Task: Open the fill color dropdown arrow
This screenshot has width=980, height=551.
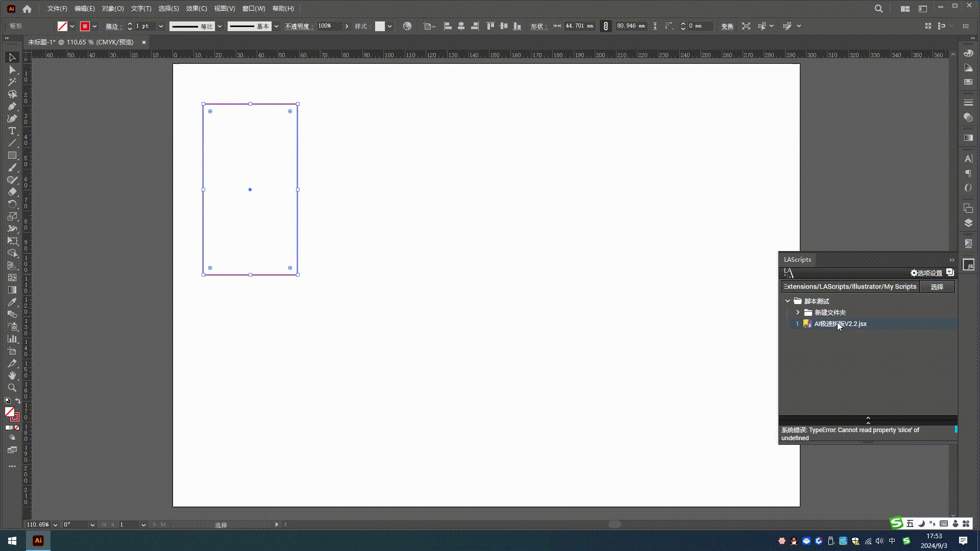Action: coord(72,26)
